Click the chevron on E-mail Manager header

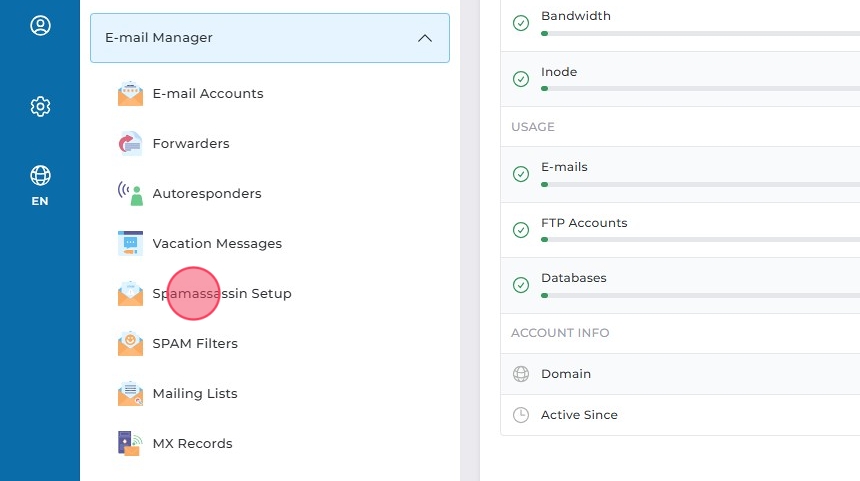pyautogui.click(x=425, y=38)
